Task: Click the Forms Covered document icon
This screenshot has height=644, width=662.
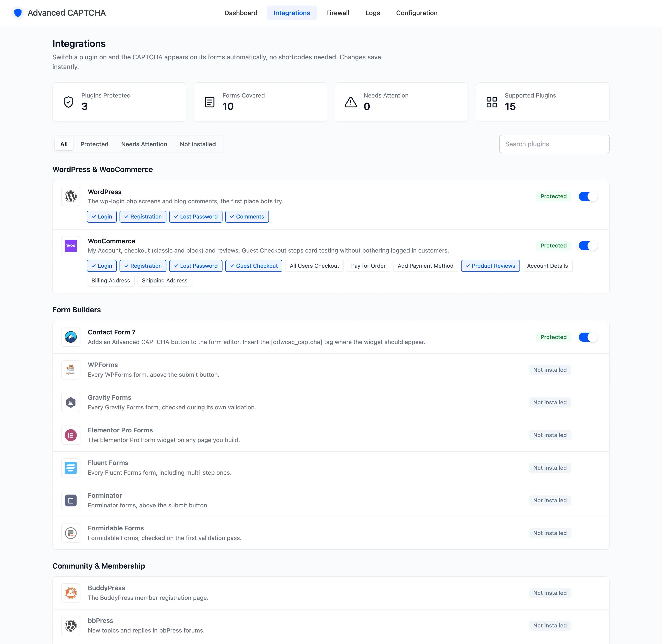Action: (x=210, y=102)
